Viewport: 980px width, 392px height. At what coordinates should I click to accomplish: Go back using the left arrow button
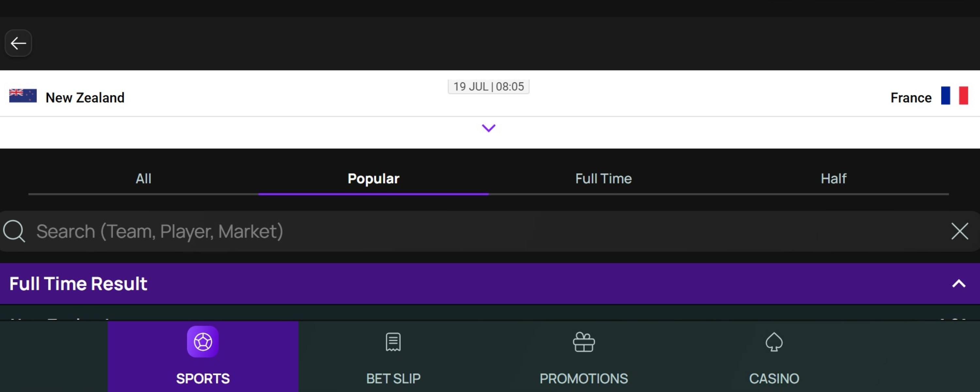pos(18,43)
